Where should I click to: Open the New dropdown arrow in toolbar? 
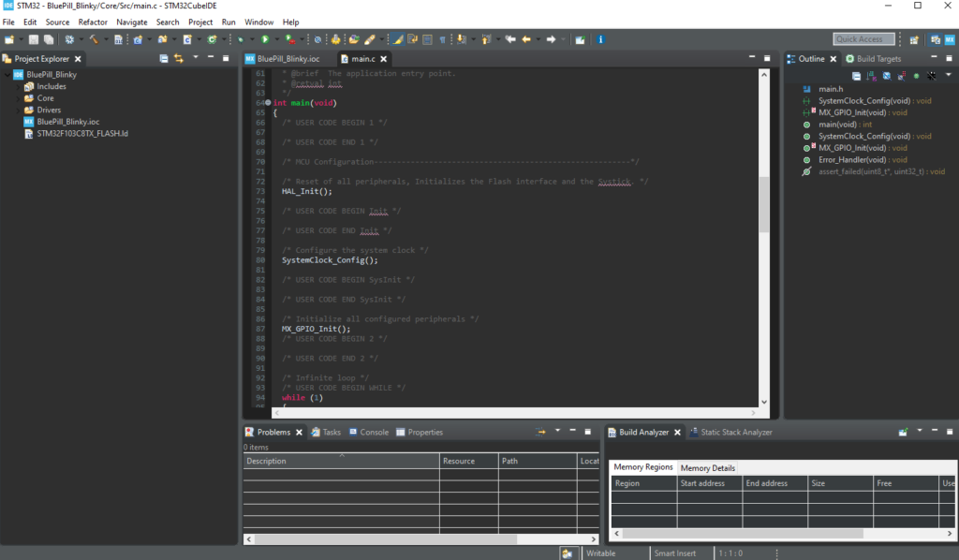[x=21, y=39]
